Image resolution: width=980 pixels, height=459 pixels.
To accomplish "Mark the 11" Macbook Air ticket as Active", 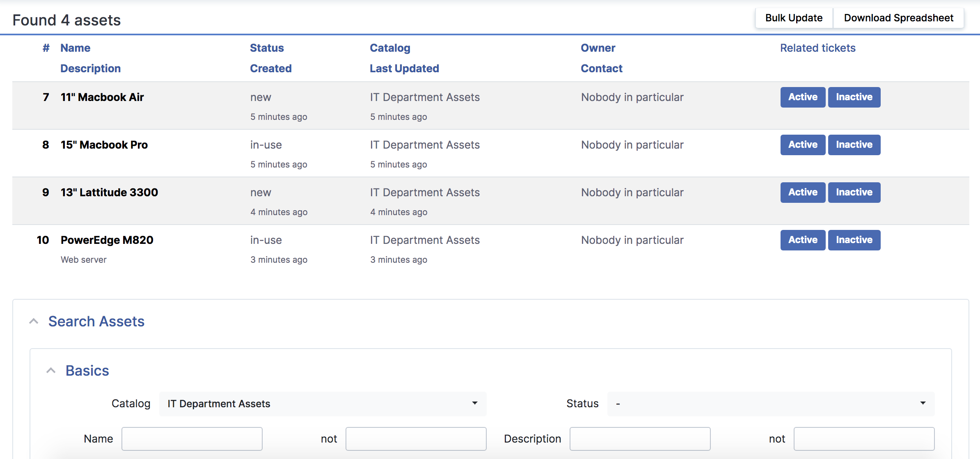I will 802,97.
